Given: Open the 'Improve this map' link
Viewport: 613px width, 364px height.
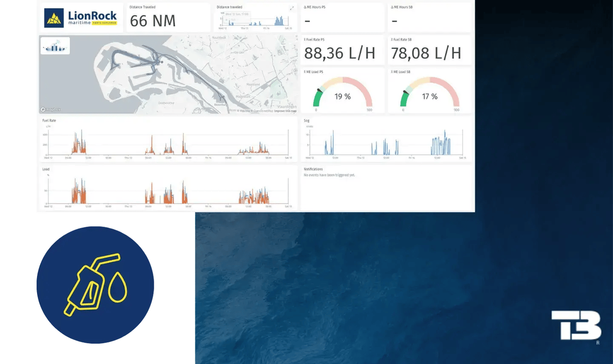Looking at the screenshot, I should [x=285, y=111].
